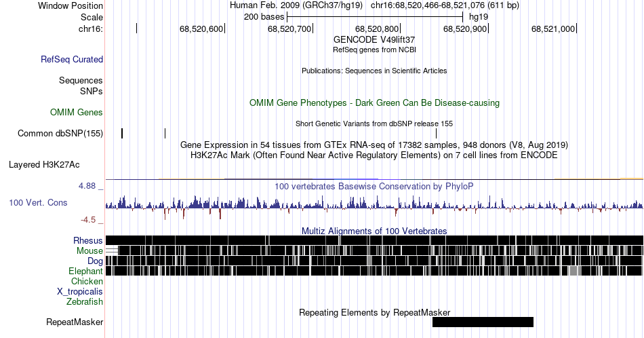Click the 200 bases scale bar
This screenshot has width=644, height=338.
375,17
